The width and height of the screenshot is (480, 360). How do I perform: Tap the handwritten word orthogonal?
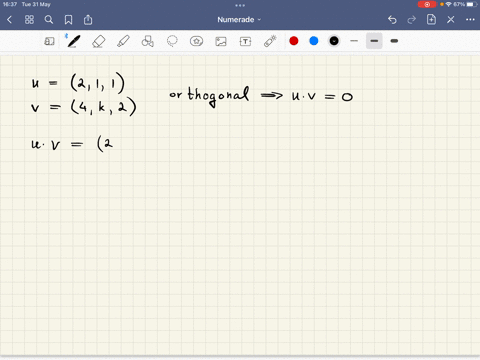[209, 96]
